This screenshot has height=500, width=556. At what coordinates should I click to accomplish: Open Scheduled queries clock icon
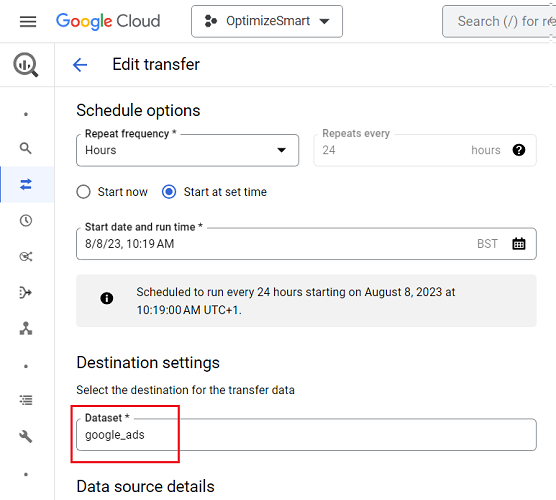click(x=26, y=221)
